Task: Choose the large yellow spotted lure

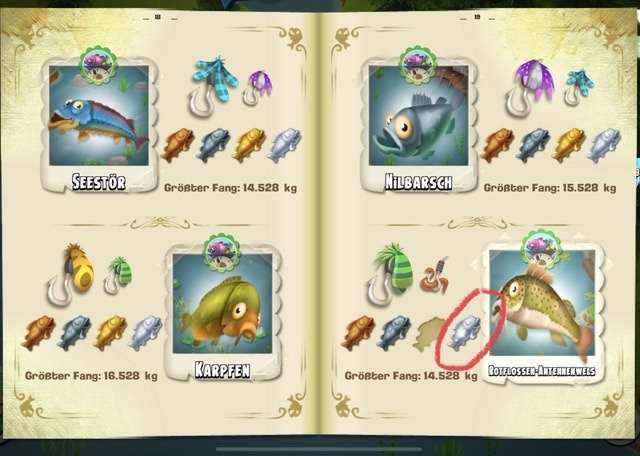Action: click(x=70, y=273)
